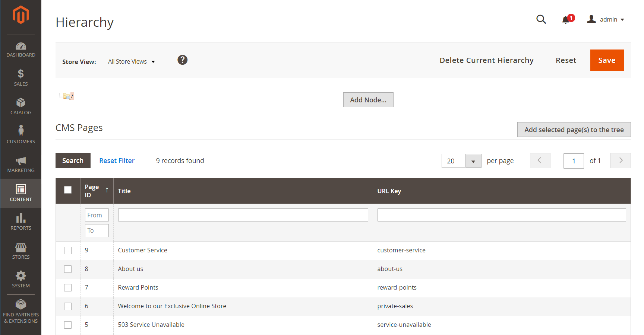Click the customer-service URL key
644x335 pixels.
(401, 250)
